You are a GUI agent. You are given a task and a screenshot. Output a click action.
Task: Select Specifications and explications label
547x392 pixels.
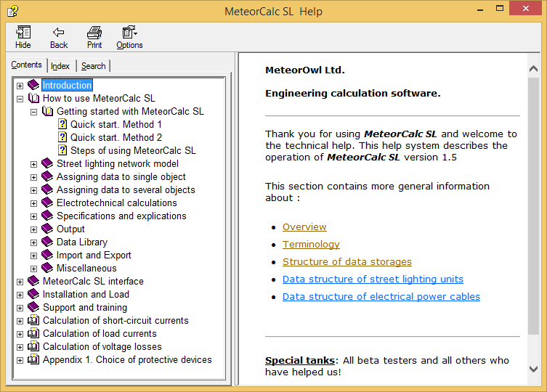121,216
